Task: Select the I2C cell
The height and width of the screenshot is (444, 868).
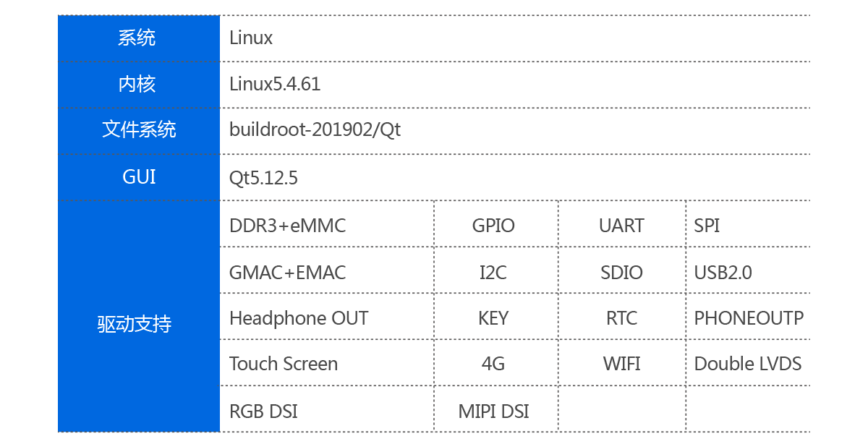Action: click(496, 270)
